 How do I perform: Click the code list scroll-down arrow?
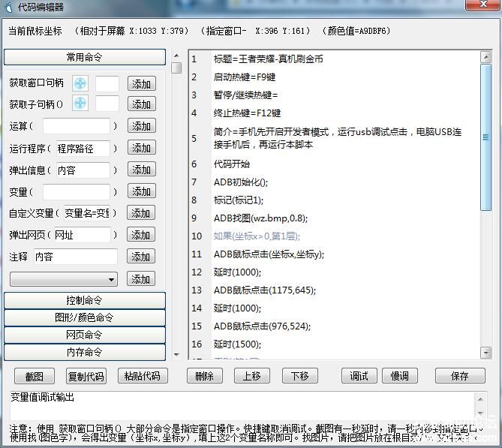click(485, 354)
